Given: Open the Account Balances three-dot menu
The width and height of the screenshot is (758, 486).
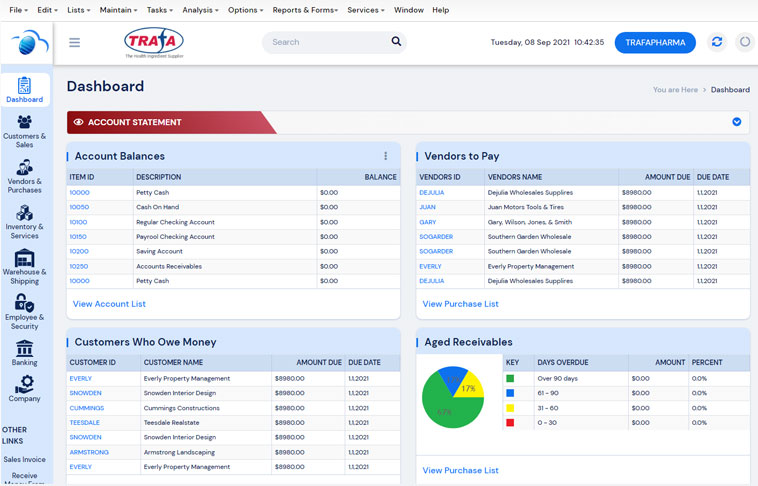Looking at the screenshot, I should [x=385, y=156].
